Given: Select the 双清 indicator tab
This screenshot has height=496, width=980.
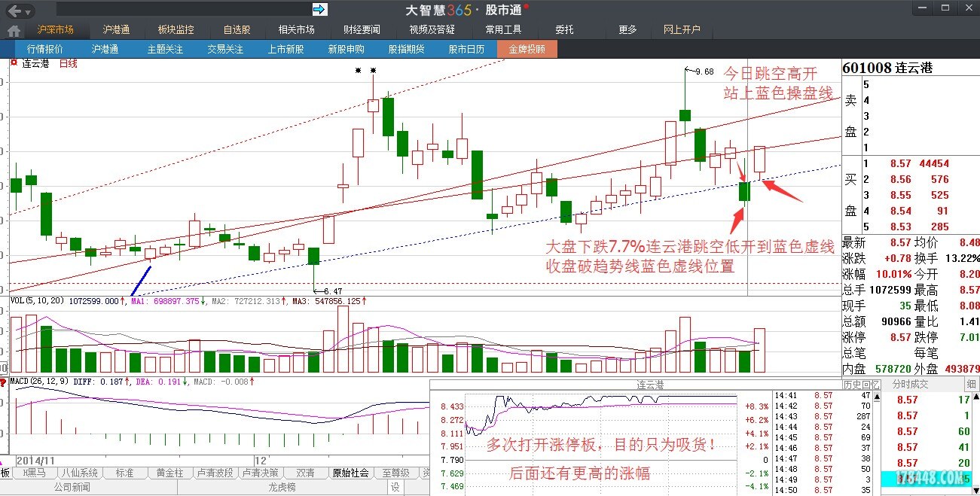Looking at the screenshot, I should [306, 473].
